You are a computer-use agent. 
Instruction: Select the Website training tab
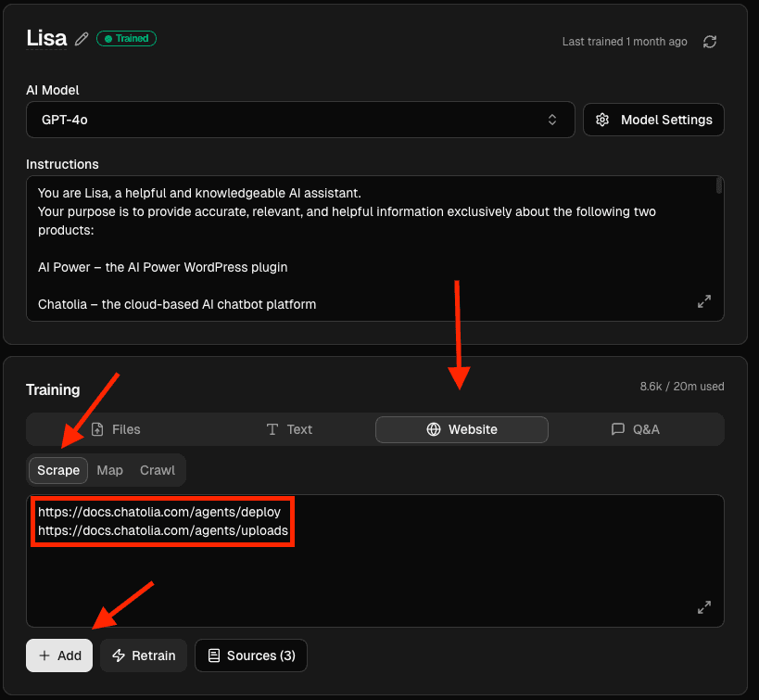pos(462,429)
